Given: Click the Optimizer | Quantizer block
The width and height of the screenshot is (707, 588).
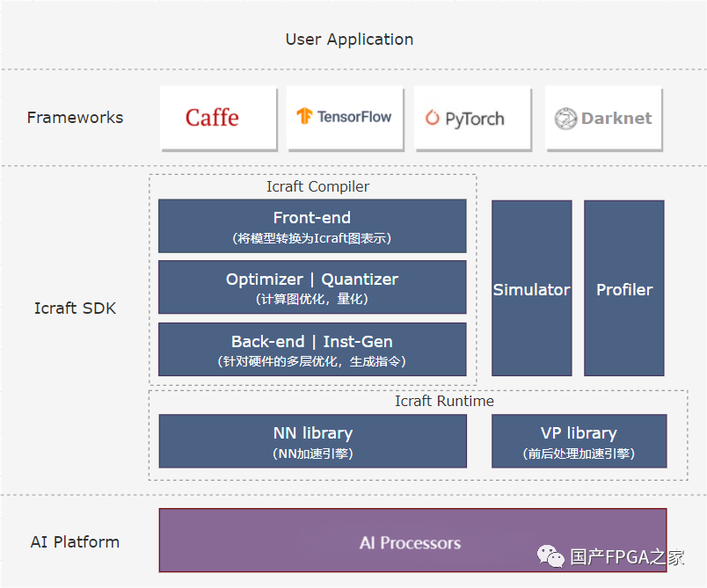Looking at the screenshot, I should tap(312, 287).
